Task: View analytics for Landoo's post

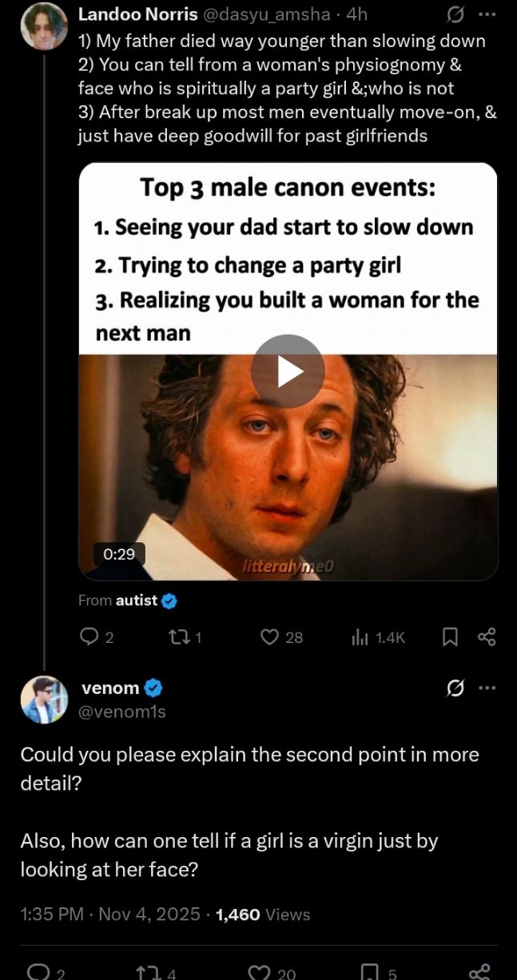Action: click(360, 637)
